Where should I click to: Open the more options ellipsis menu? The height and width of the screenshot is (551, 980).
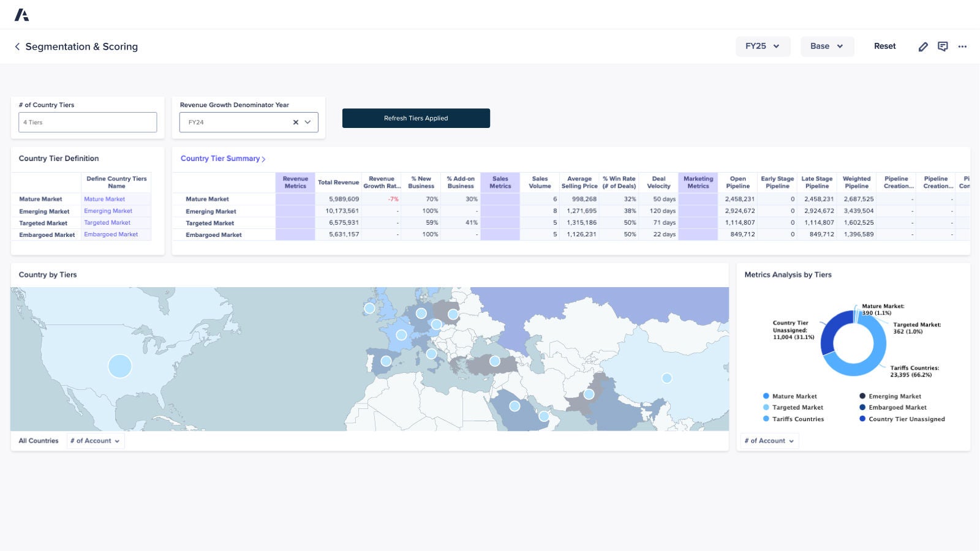coord(962,47)
